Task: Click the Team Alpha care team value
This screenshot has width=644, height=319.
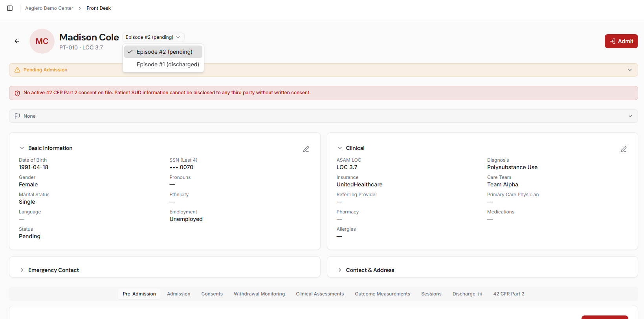Action: [x=503, y=184]
